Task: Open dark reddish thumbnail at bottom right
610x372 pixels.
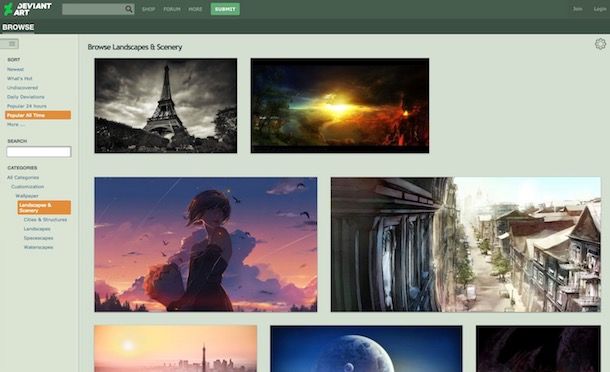Action: click(x=538, y=349)
